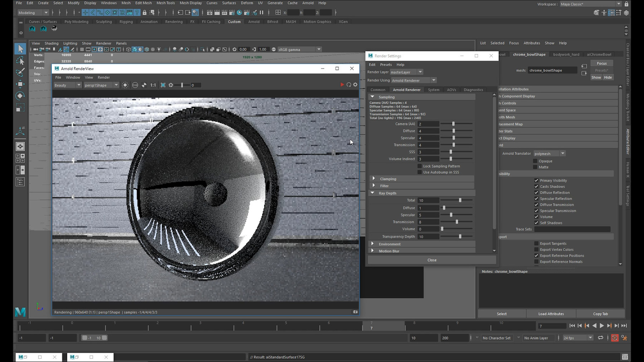
Task: Play the animation backwards
Action: [594, 326]
